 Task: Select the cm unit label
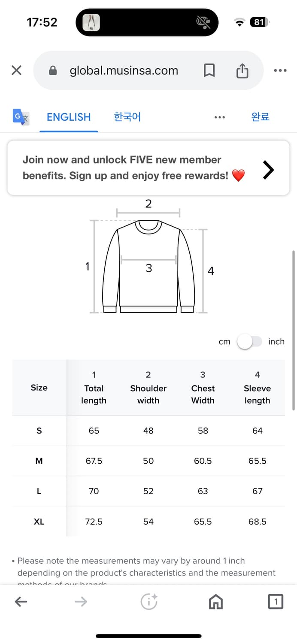click(x=224, y=342)
